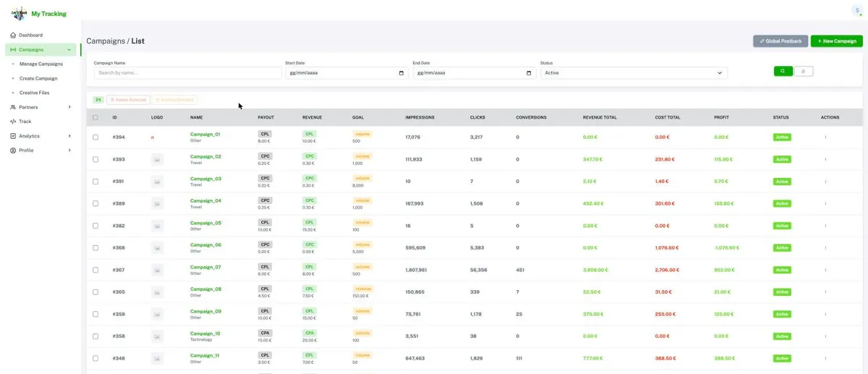Open the Campaign_01 name link
This screenshot has height=374, width=868.
click(205, 134)
